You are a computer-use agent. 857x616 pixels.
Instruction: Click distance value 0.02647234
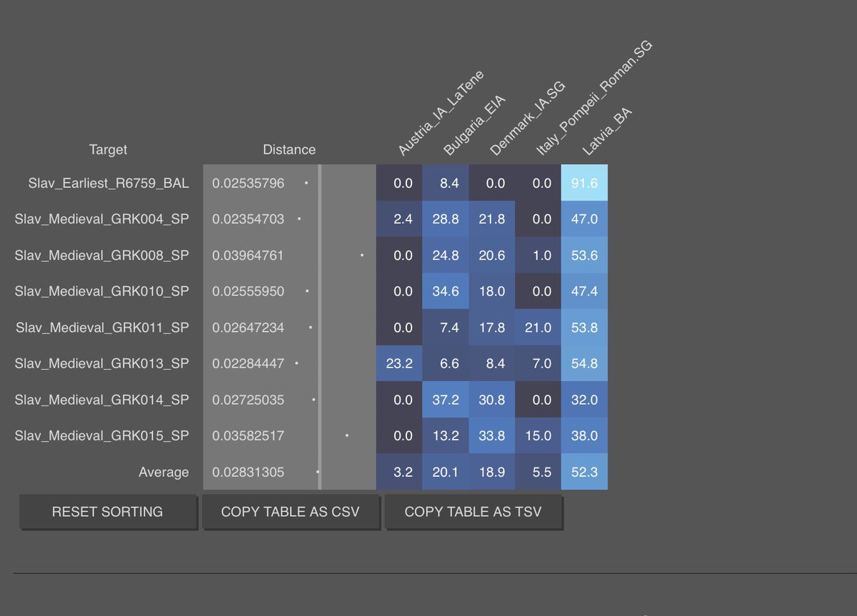tap(248, 328)
